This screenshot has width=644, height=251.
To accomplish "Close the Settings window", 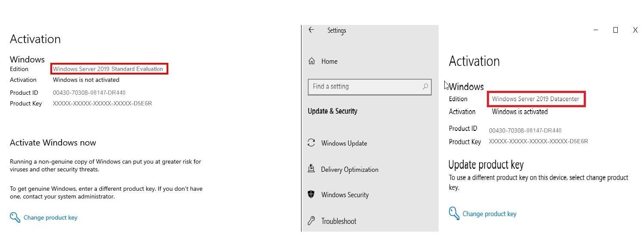I will [635, 30].
